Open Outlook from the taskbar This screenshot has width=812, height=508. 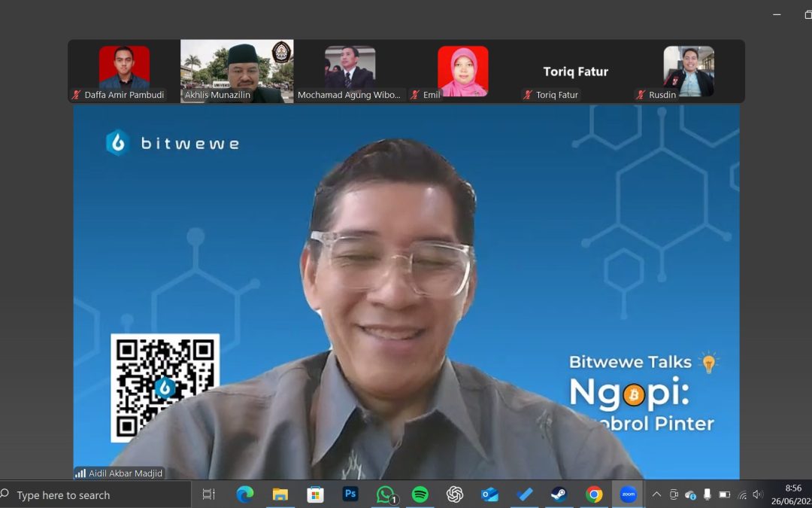(x=489, y=494)
